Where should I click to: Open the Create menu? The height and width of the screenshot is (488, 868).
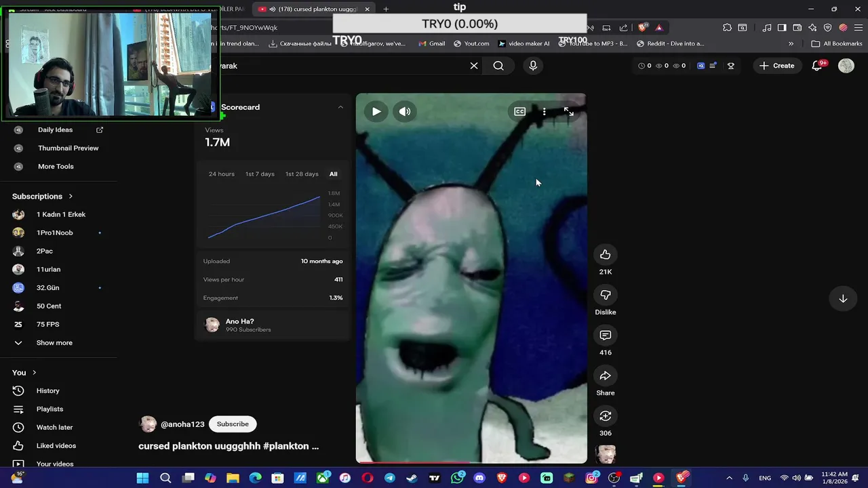pos(777,66)
